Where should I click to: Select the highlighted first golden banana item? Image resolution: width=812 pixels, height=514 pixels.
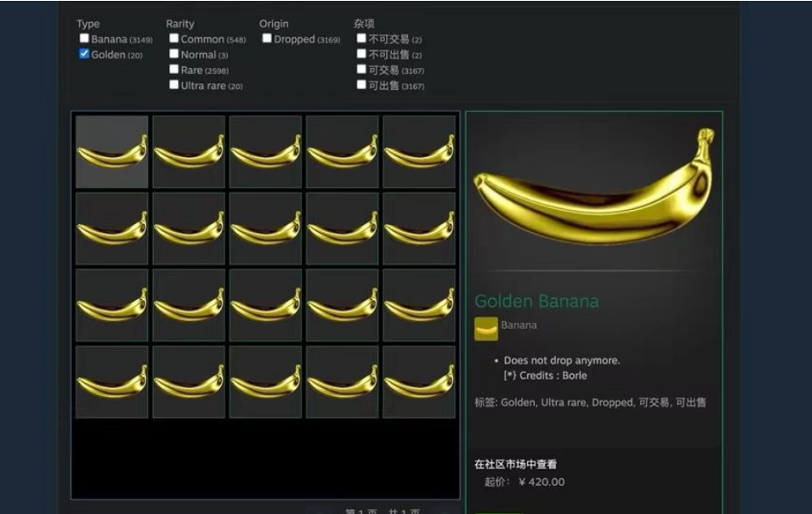tap(112, 152)
